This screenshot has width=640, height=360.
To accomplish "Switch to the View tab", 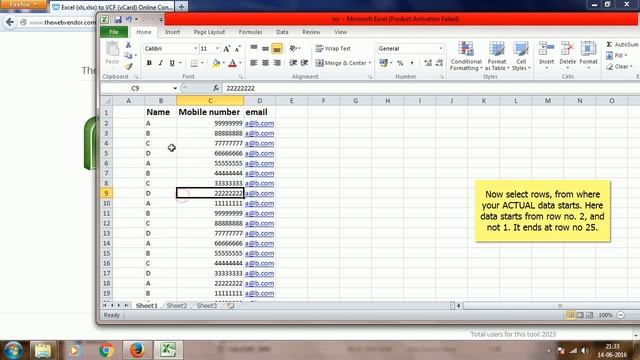I will tap(340, 32).
